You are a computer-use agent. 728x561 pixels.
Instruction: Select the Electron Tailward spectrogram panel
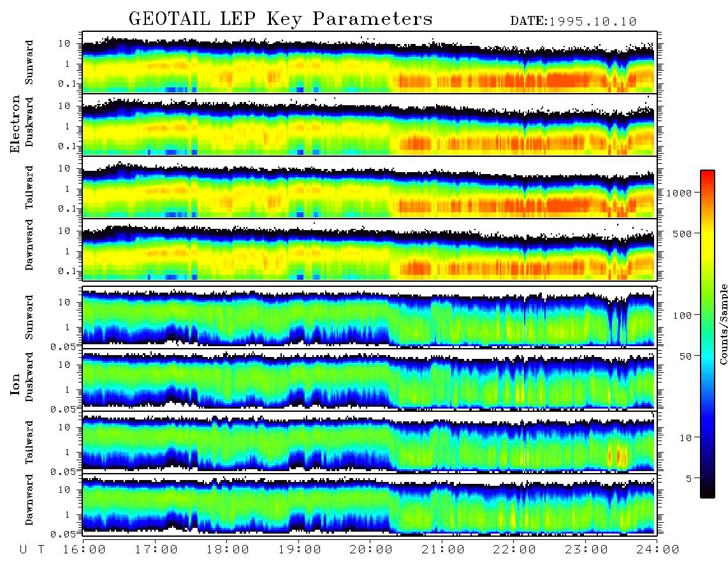pos(370,187)
